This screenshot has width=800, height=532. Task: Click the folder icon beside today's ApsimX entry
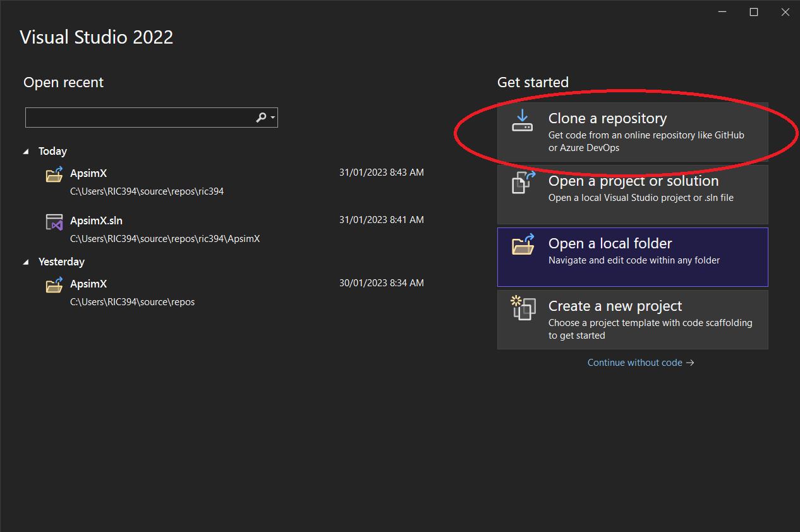coord(54,174)
